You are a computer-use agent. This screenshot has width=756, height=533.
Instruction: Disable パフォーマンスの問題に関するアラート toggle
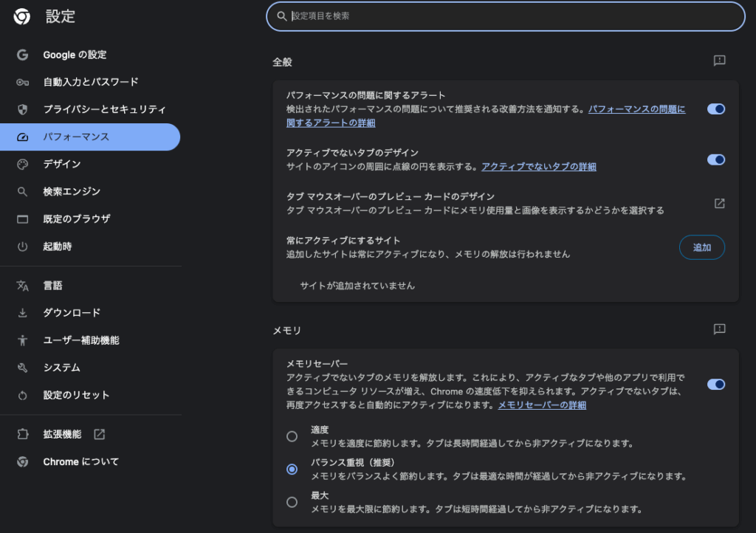click(x=716, y=109)
